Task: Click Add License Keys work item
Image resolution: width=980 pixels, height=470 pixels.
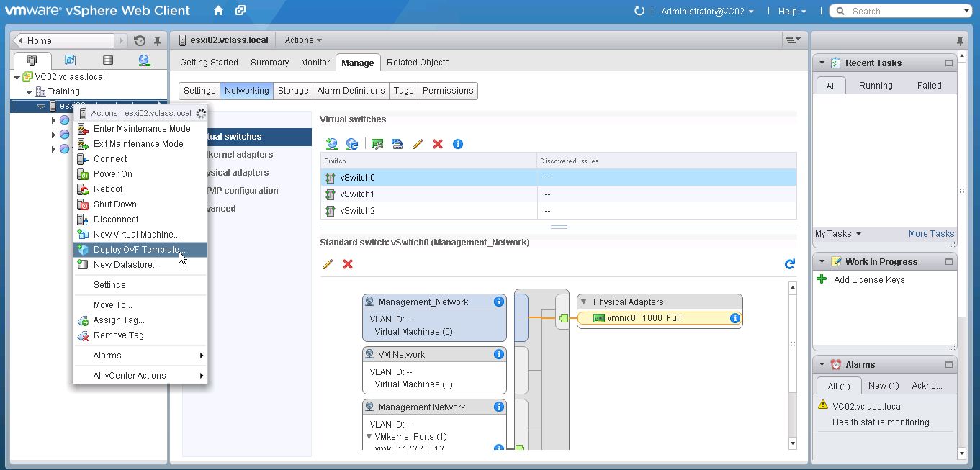Action: pos(869,280)
